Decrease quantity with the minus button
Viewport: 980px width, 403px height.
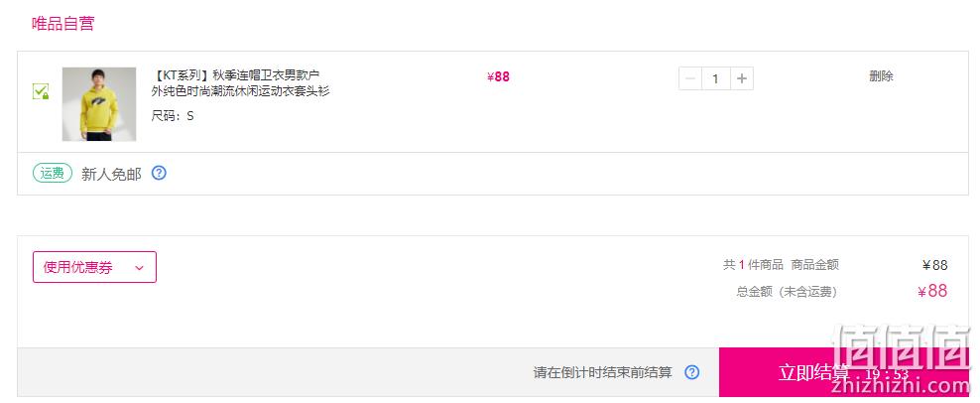pyautogui.click(x=690, y=78)
